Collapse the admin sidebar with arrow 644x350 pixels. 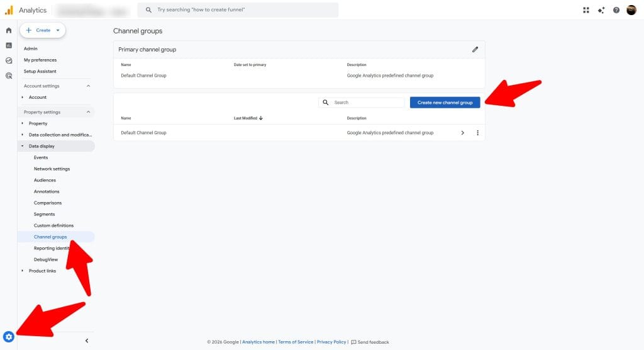point(87,341)
